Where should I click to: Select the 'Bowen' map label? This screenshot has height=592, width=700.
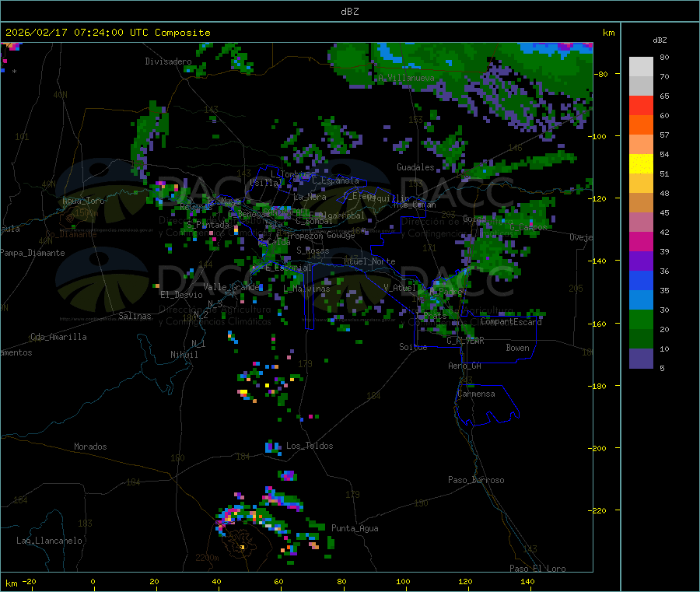point(517,348)
